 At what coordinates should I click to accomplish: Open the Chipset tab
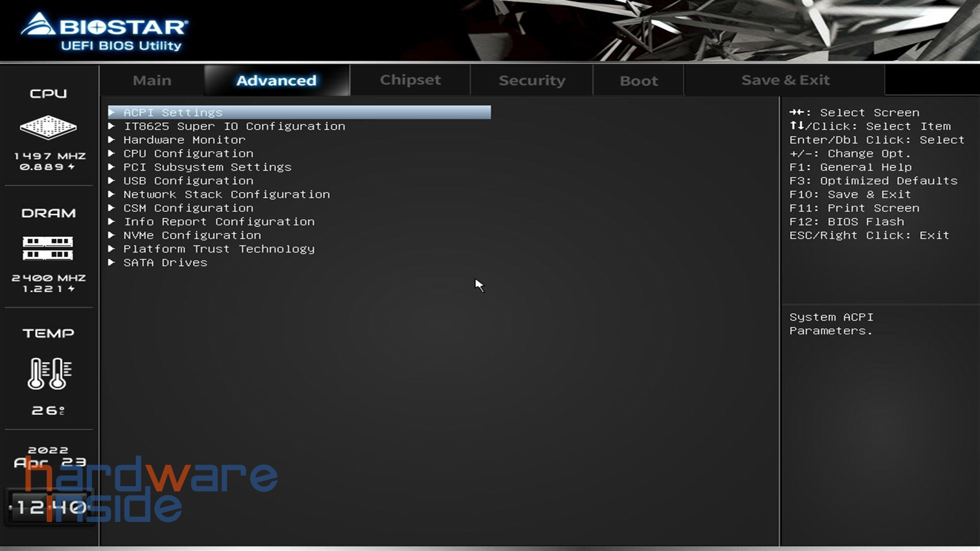pyautogui.click(x=410, y=80)
